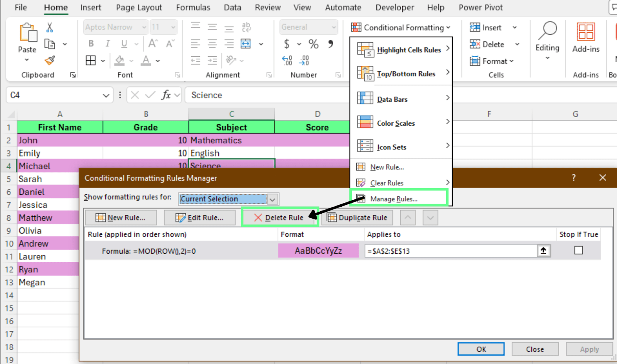Viewport: 617px width, 364px height.
Task: Switch to the Formulas tab
Action: [193, 7]
